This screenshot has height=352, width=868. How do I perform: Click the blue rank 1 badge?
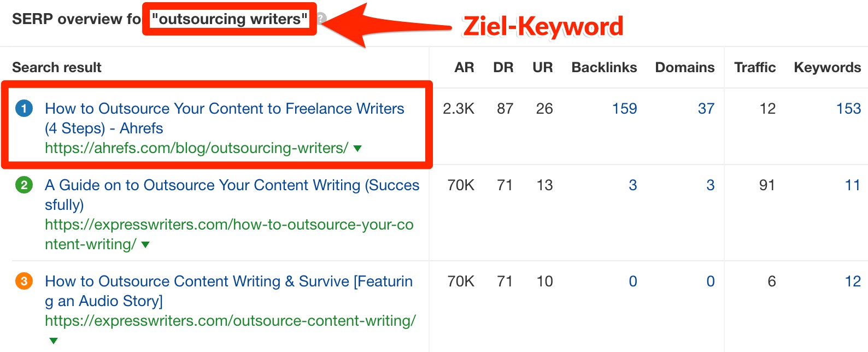pos(24,108)
